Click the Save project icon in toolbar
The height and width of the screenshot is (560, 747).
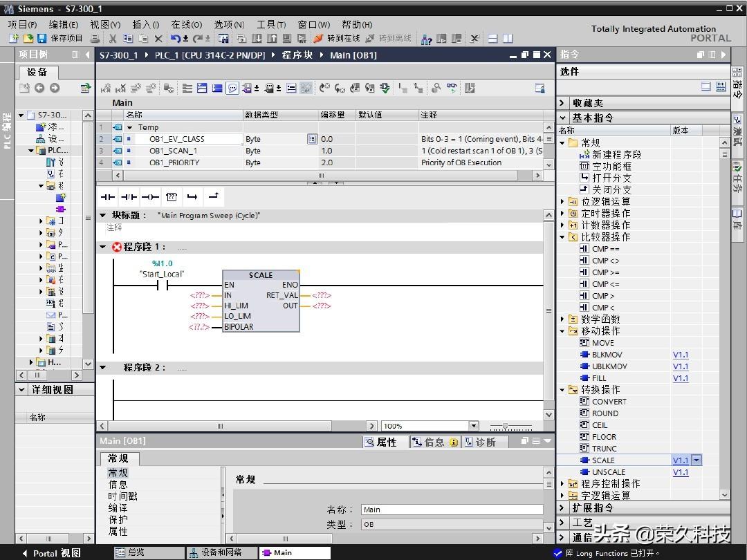pos(41,39)
